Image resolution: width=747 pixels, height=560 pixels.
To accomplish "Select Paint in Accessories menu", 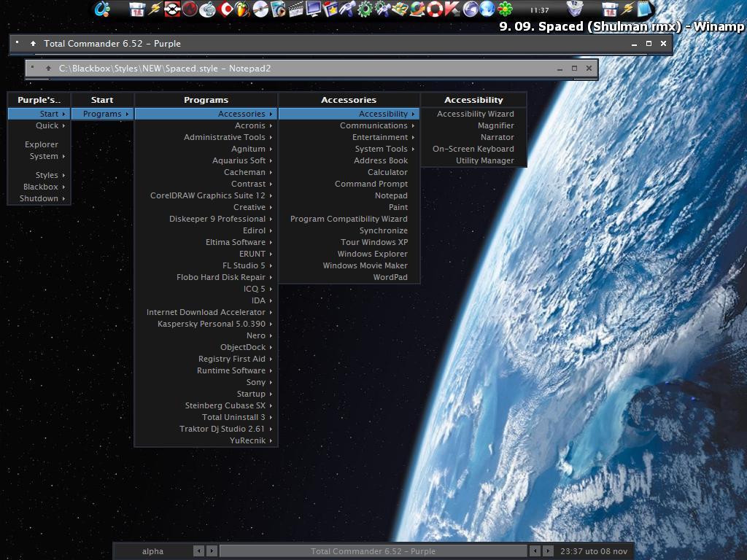I will click(349, 207).
